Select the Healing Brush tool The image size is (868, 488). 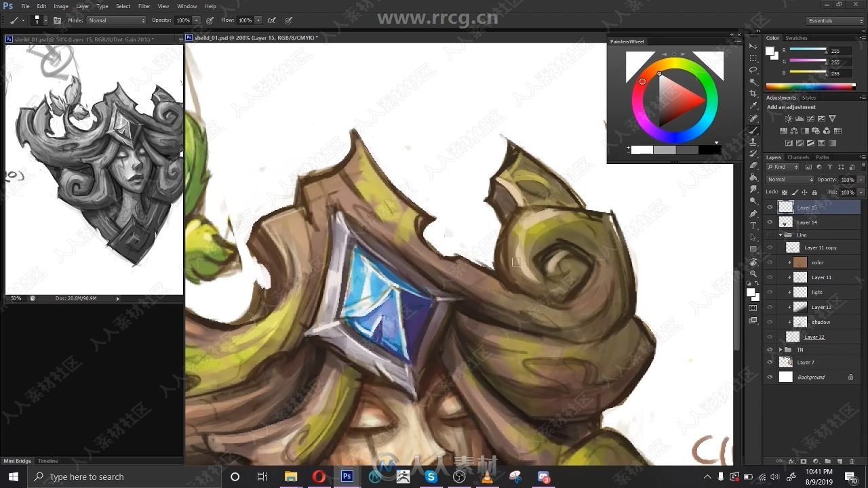coord(753,118)
